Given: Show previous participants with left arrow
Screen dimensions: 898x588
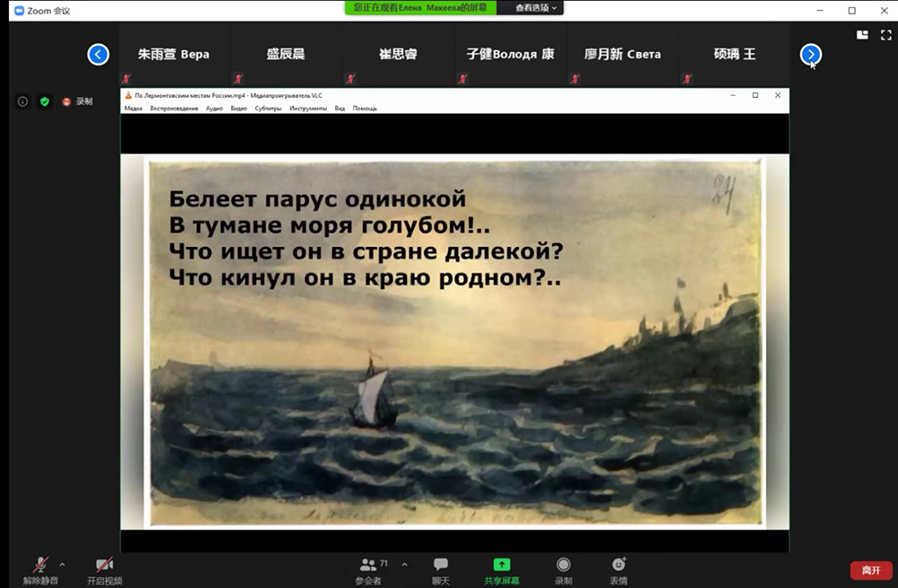Looking at the screenshot, I should (x=98, y=55).
